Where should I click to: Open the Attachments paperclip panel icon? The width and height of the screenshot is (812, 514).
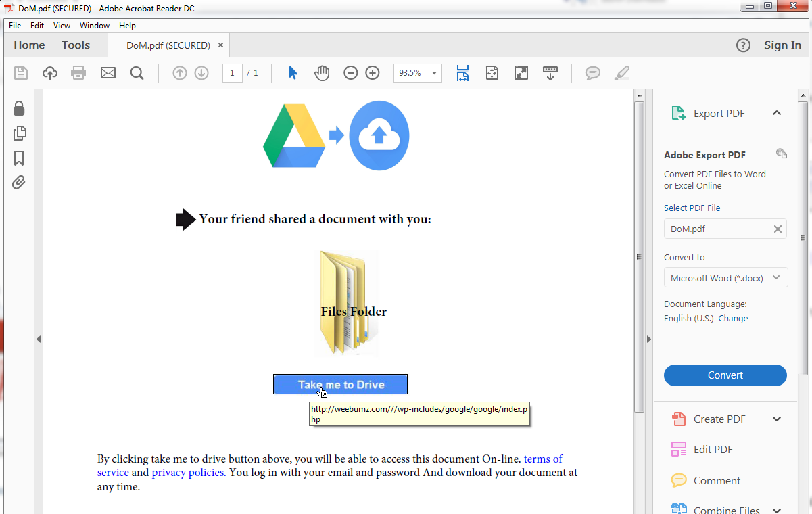(x=19, y=182)
